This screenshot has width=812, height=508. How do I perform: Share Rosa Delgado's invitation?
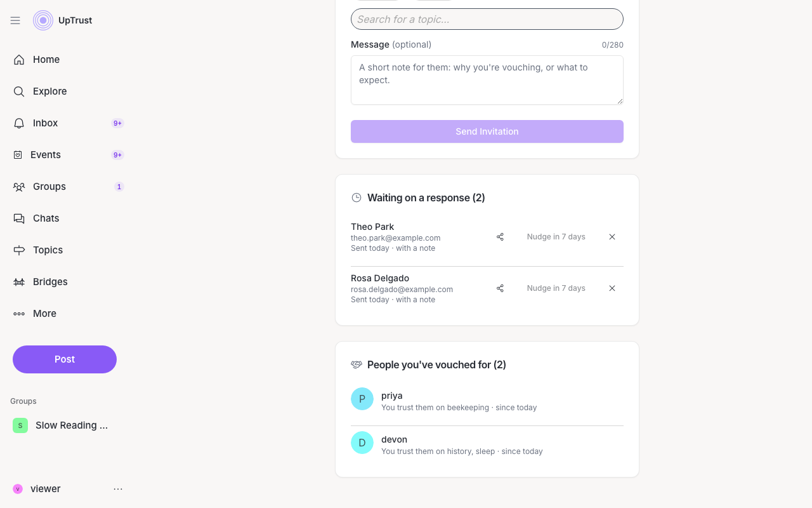[x=500, y=288]
